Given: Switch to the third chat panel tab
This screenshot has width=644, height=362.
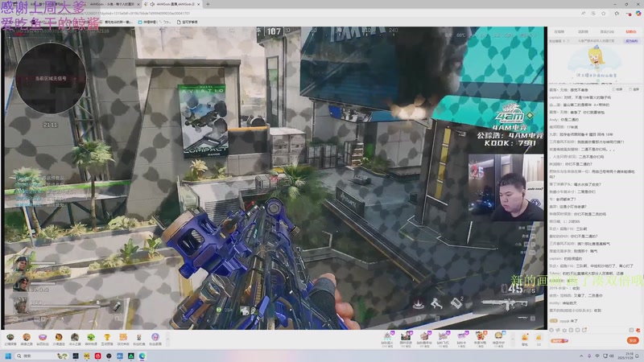Looking at the screenshot, I should (x=607, y=31).
